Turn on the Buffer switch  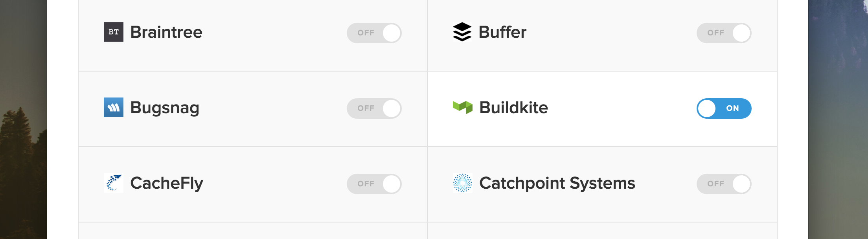(724, 33)
